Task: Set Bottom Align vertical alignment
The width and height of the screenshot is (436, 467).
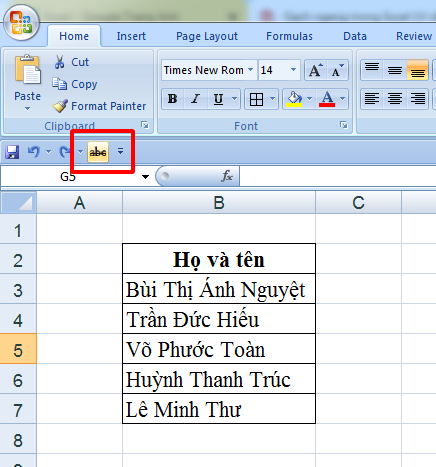Action: [417, 70]
